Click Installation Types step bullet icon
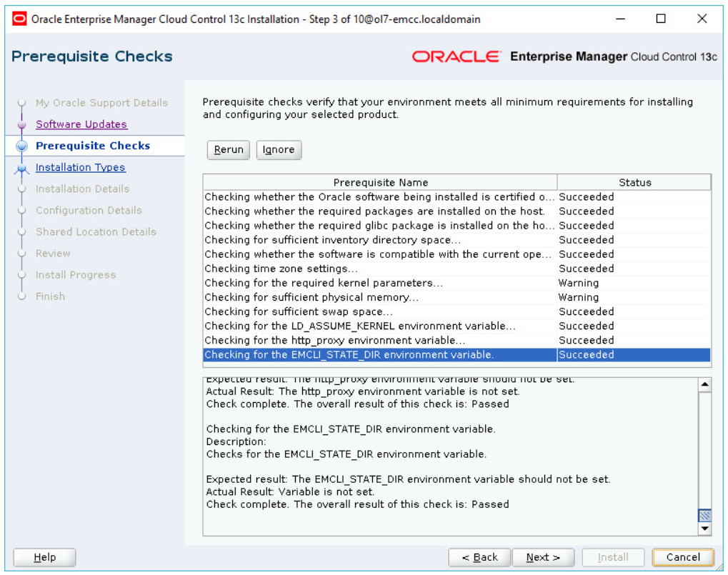Image resolution: width=728 pixels, height=575 pixels. point(21,169)
